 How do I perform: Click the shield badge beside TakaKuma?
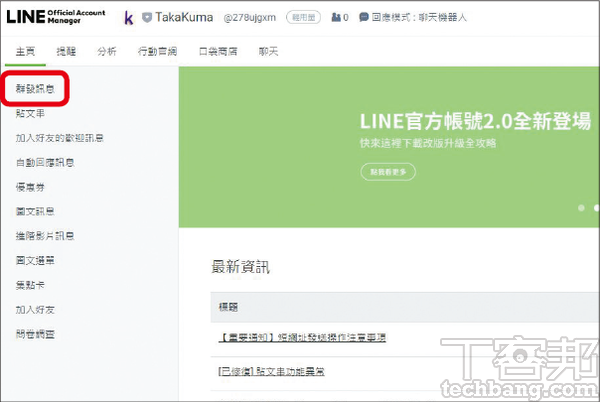pyautogui.click(x=147, y=18)
